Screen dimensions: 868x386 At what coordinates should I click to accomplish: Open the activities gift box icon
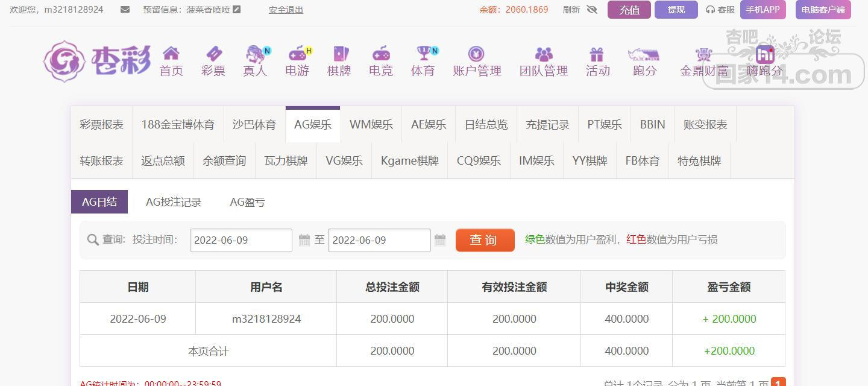pyautogui.click(x=597, y=54)
